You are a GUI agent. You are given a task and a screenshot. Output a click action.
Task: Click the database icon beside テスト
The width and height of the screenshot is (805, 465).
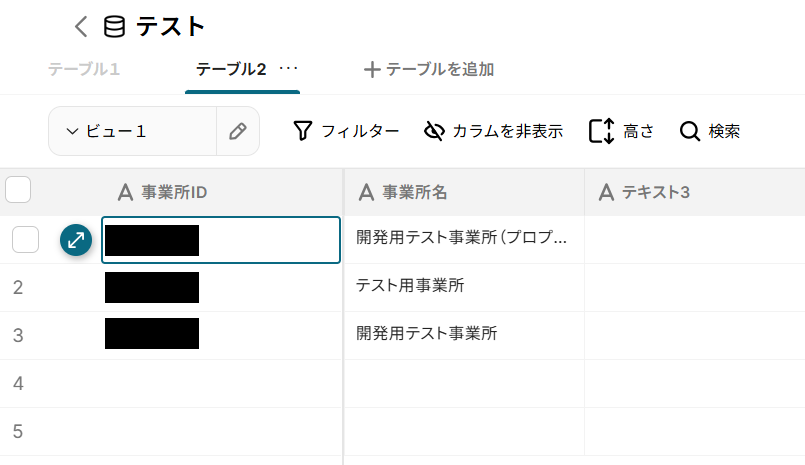[114, 27]
